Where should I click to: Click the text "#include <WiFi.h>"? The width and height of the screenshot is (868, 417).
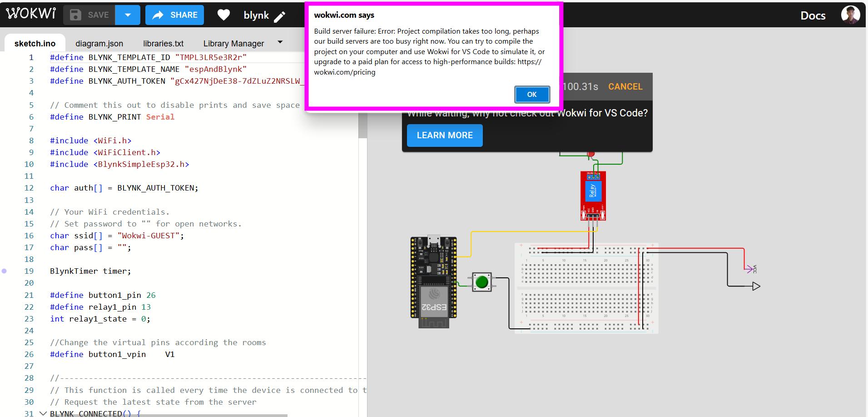click(90, 141)
